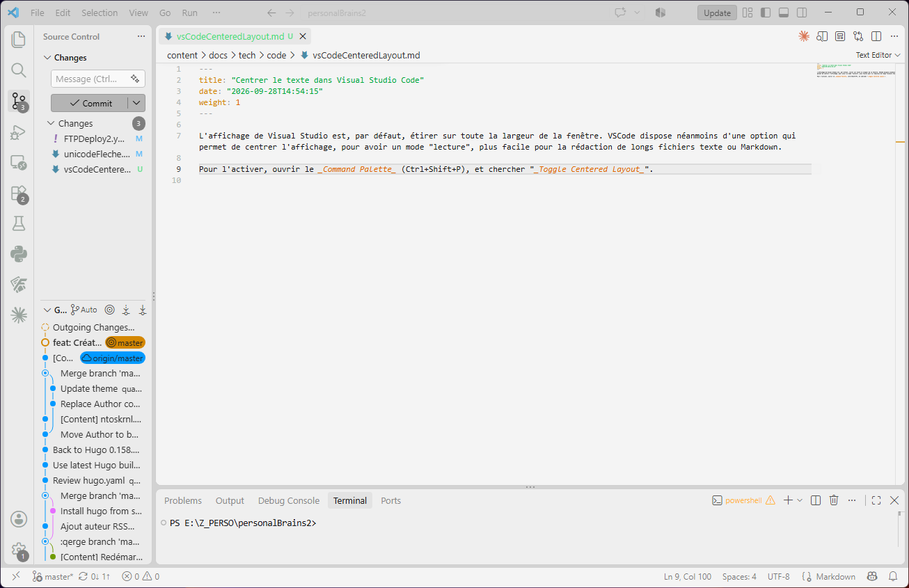Open the File menu
Viewport: 909px width, 588px height.
point(38,13)
